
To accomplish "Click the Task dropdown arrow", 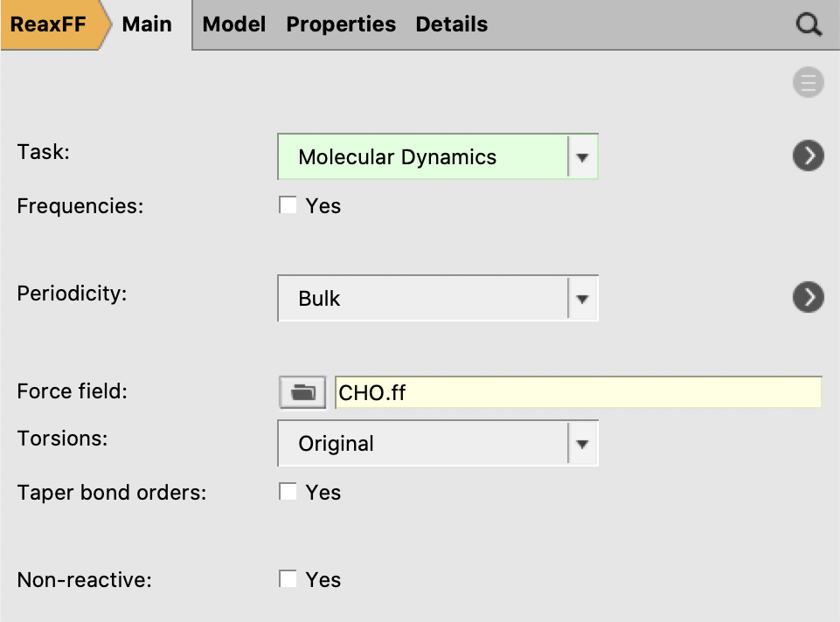I will coord(582,155).
